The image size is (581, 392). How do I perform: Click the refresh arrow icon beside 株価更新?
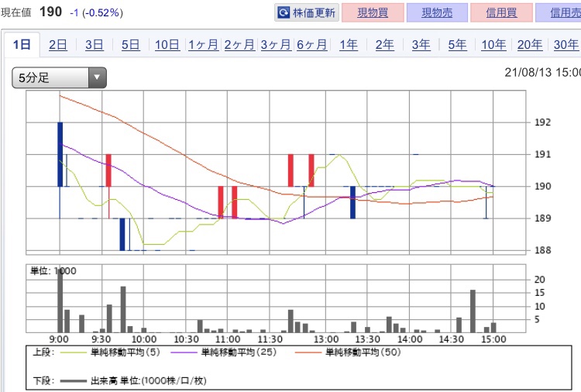[284, 13]
